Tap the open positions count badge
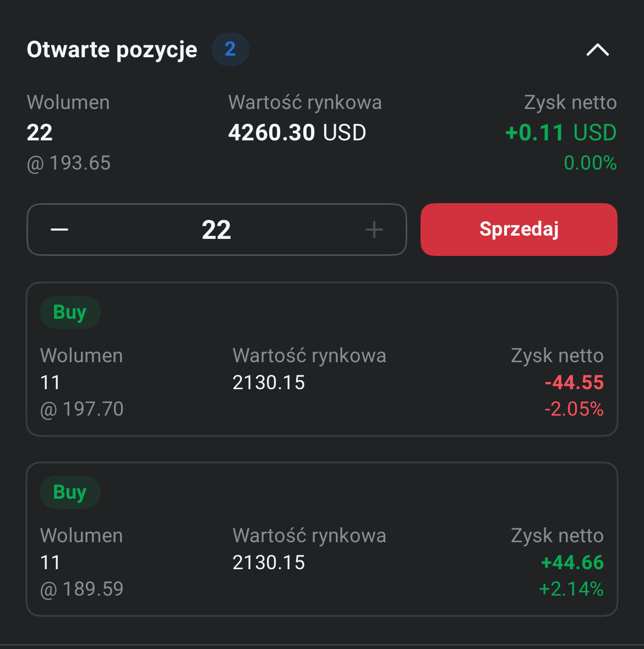Viewport: 644px width, 649px height. (x=230, y=50)
